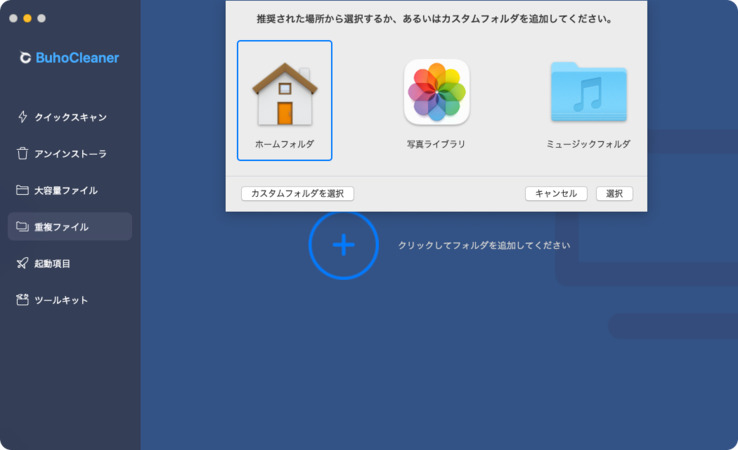Click the rocket icon for startup items

coord(22,263)
